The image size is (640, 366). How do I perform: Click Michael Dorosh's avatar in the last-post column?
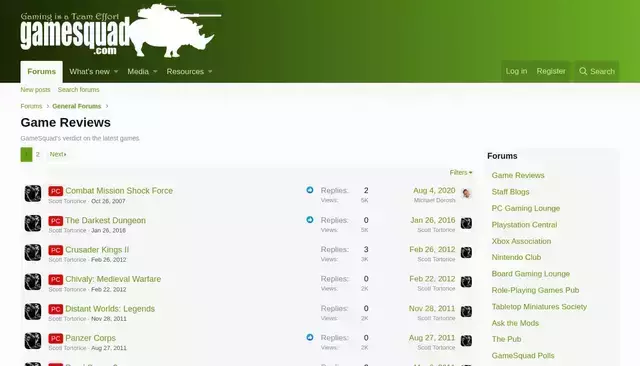point(466,193)
